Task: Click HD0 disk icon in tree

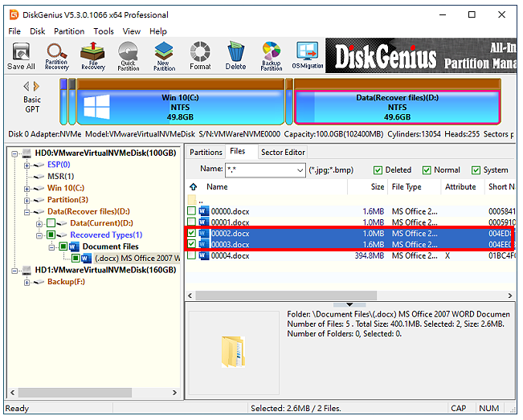Action: (27, 153)
